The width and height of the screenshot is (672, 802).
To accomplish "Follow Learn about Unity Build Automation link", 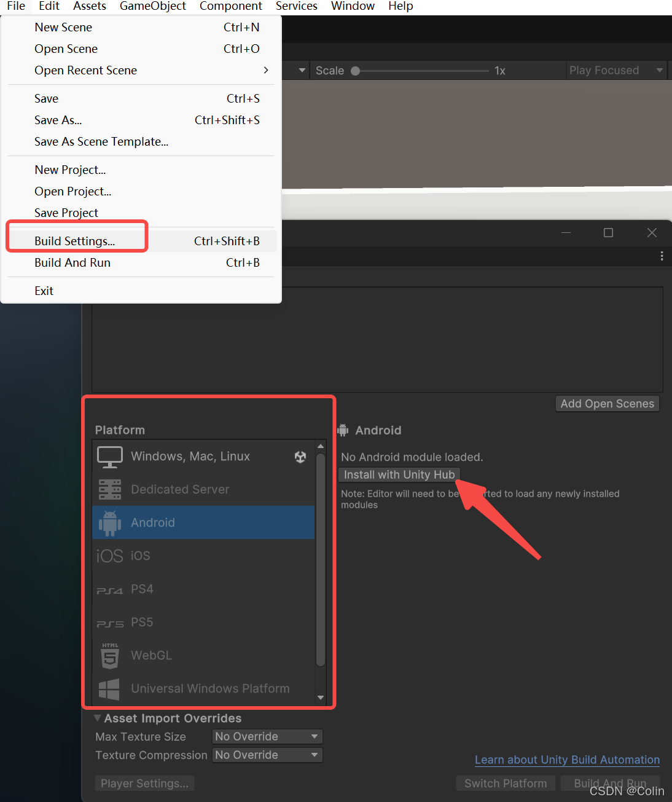I will (x=567, y=760).
